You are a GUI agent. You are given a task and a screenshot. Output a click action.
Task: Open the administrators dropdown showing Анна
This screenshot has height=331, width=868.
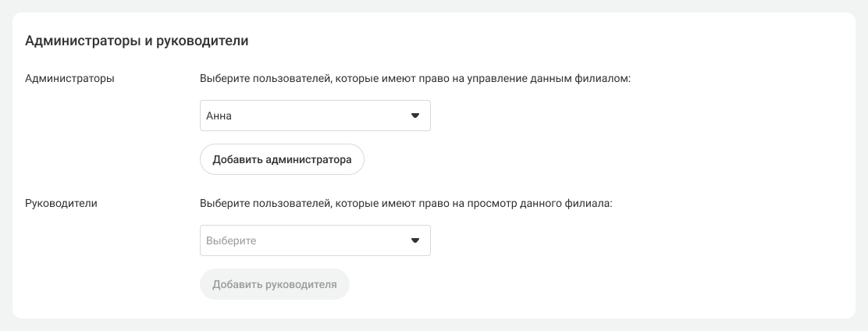click(315, 116)
